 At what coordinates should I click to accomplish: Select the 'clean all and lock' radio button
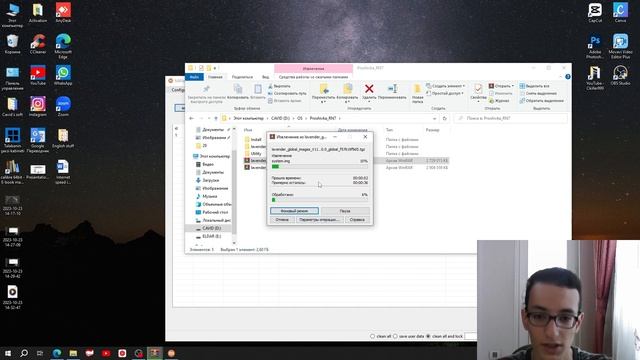tap(428, 336)
